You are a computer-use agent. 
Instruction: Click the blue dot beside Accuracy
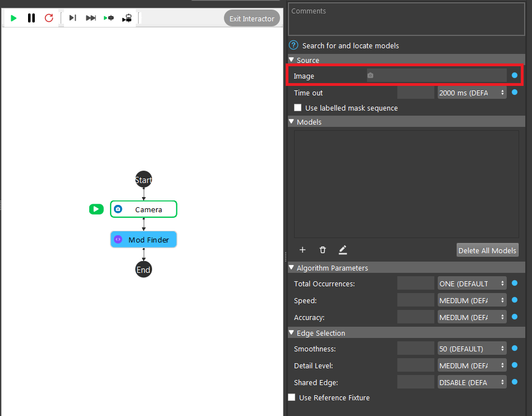coord(515,317)
